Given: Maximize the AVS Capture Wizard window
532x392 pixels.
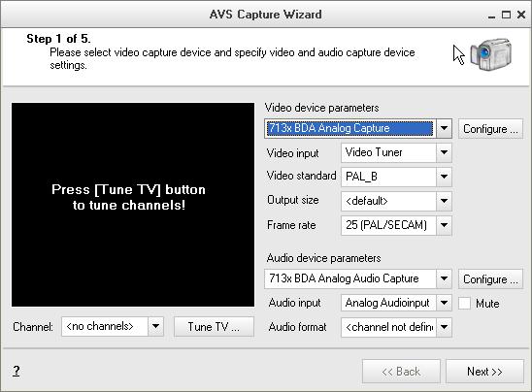Looking at the screenshot, I should pyautogui.click(x=506, y=15).
